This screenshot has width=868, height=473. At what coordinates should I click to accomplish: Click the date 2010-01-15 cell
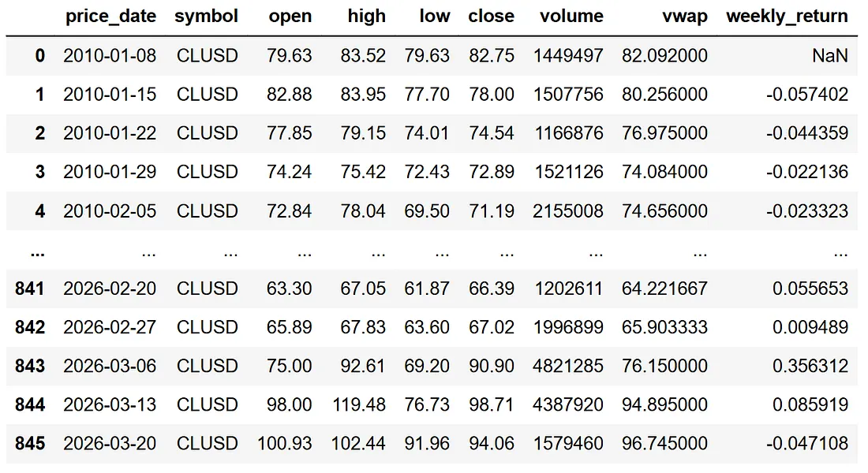tap(110, 95)
